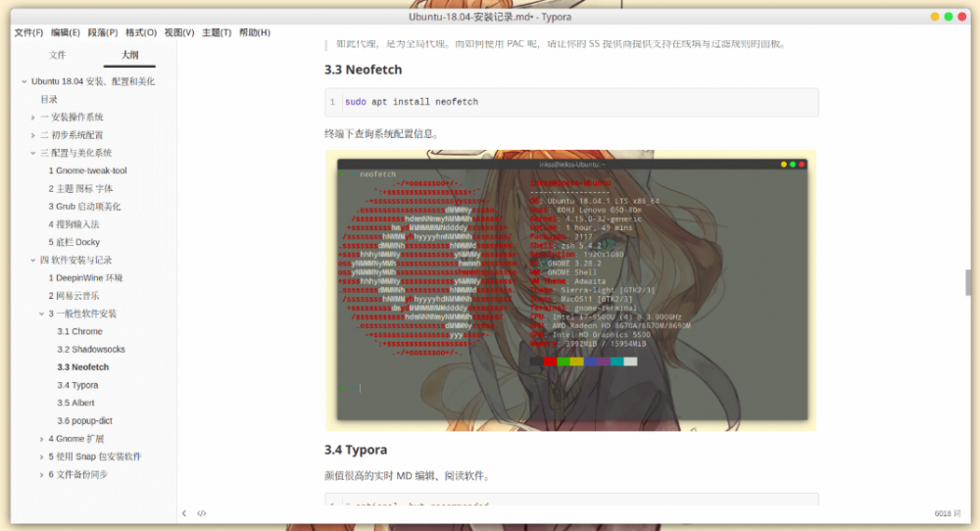
Task: Open the 格式(O) menu
Action: pyautogui.click(x=140, y=32)
